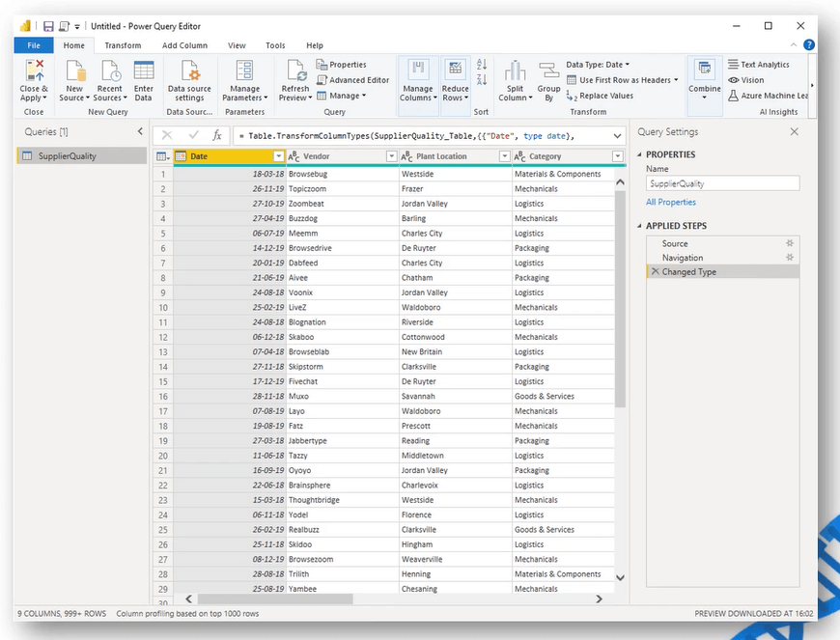Switch to the Tools tab

pos(275,45)
